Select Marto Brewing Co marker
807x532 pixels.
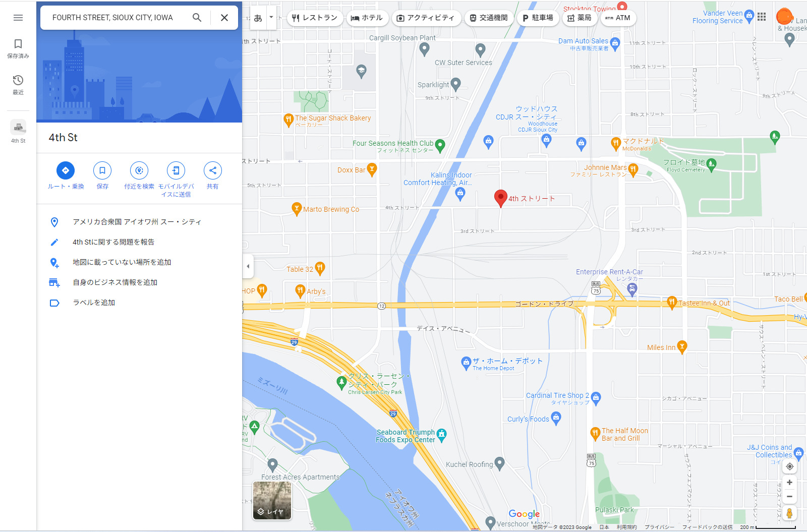pyautogui.click(x=297, y=208)
